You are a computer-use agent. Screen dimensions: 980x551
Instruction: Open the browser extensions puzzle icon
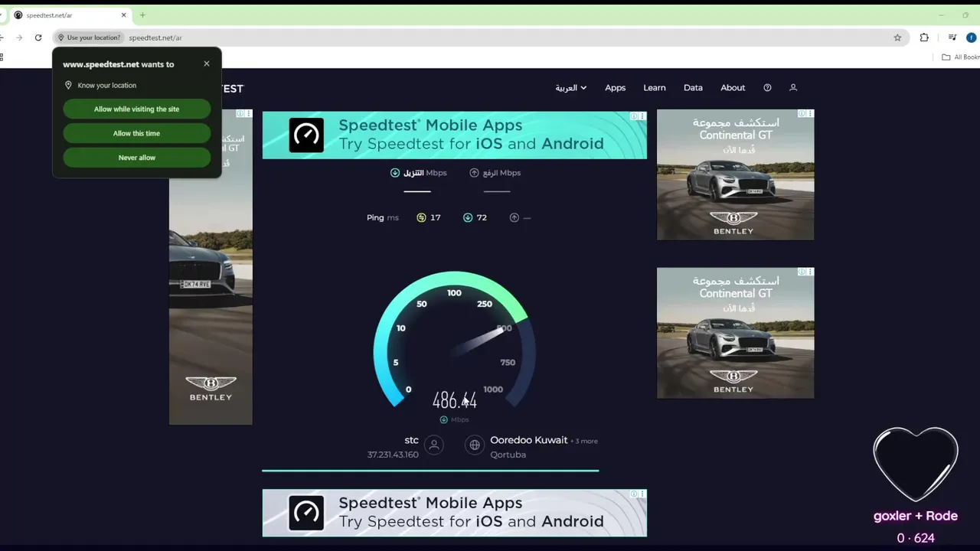pyautogui.click(x=924, y=37)
